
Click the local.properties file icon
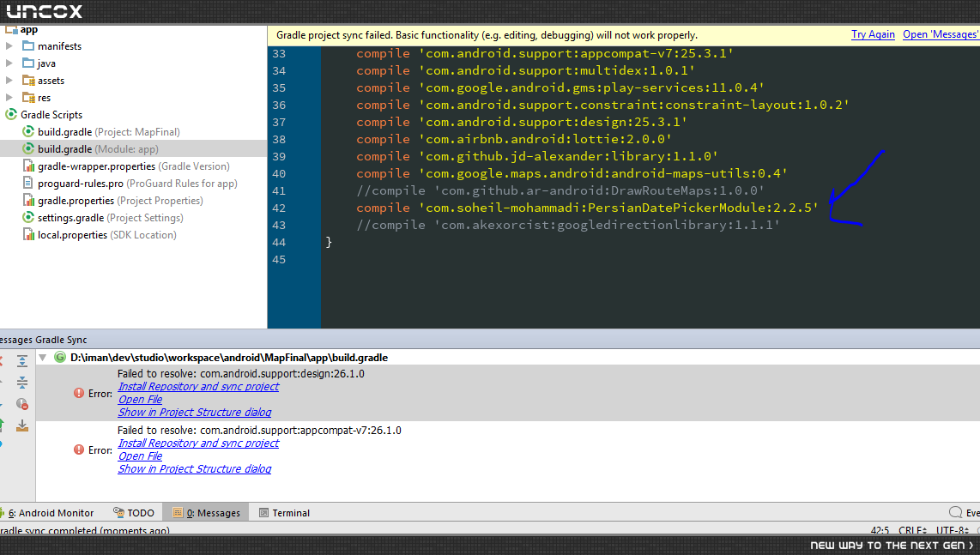click(x=28, y=235)
